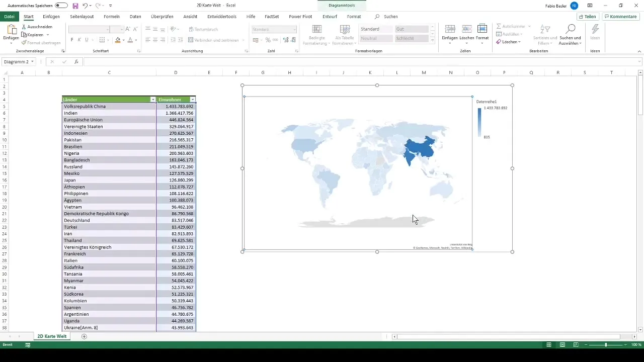This screenshot has width=644, height=362.
Task: Switch to the Einfügen ribbon tab
Action: coord(51,17)
